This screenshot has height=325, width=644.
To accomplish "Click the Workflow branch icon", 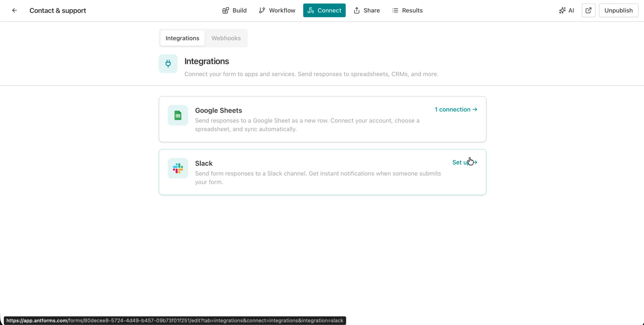I will tap(262, 10).
